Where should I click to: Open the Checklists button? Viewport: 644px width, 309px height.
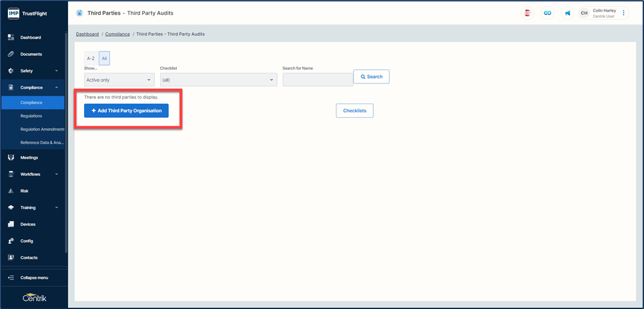(354, 111)
